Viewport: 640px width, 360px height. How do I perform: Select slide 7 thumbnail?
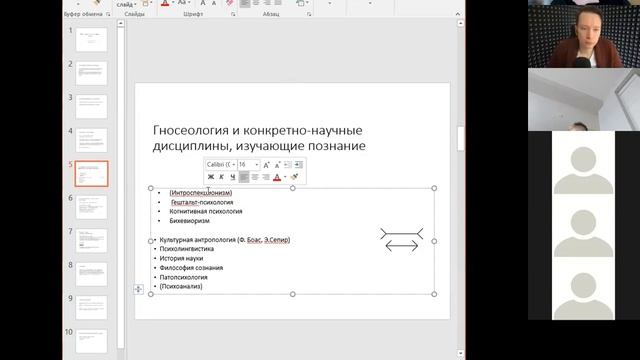[91, 241]
